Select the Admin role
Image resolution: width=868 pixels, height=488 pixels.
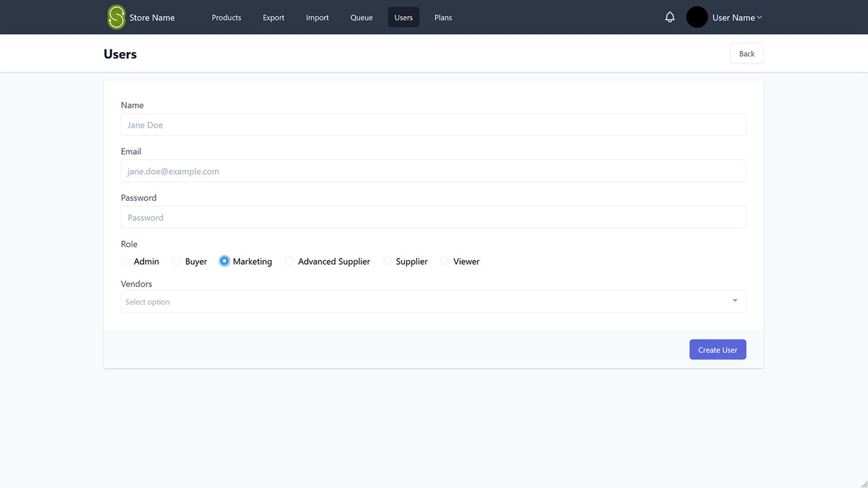click(125, 261)
